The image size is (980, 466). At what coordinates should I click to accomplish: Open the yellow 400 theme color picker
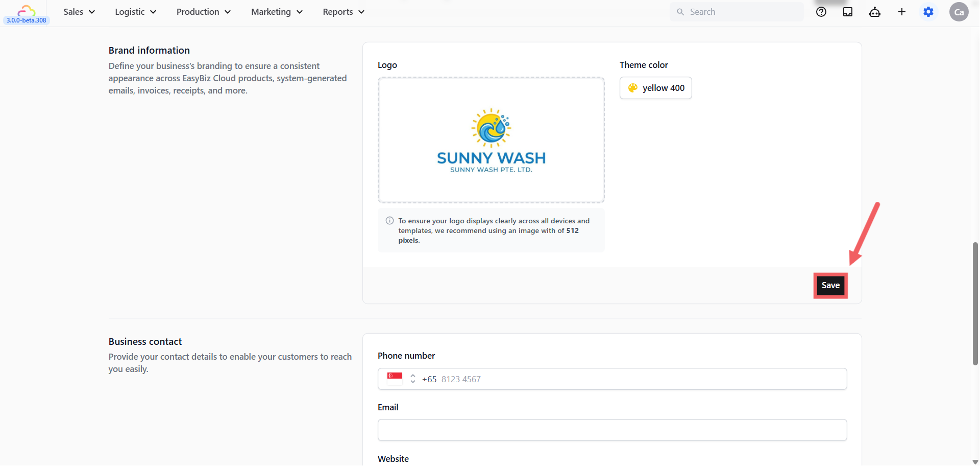(655, 88)
